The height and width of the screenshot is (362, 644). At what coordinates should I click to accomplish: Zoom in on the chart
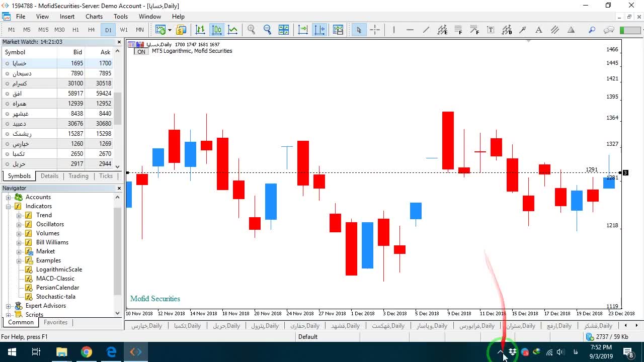251,30
